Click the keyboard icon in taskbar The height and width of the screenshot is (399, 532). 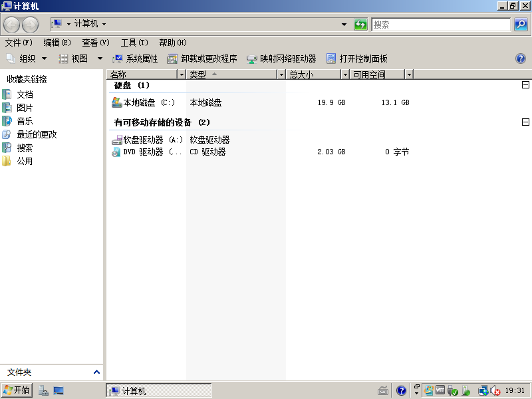pos(383,391)
